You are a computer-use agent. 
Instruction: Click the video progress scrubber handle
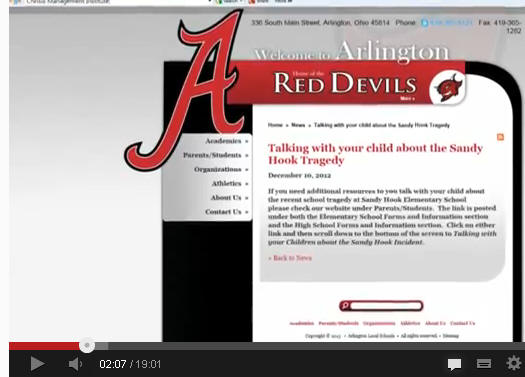tap(87, 345)
